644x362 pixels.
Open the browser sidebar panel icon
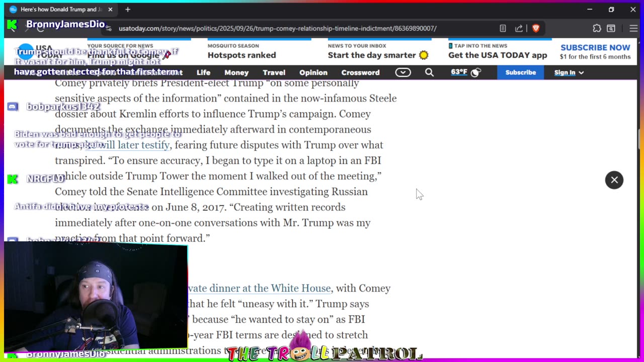[x=611, y=28]
